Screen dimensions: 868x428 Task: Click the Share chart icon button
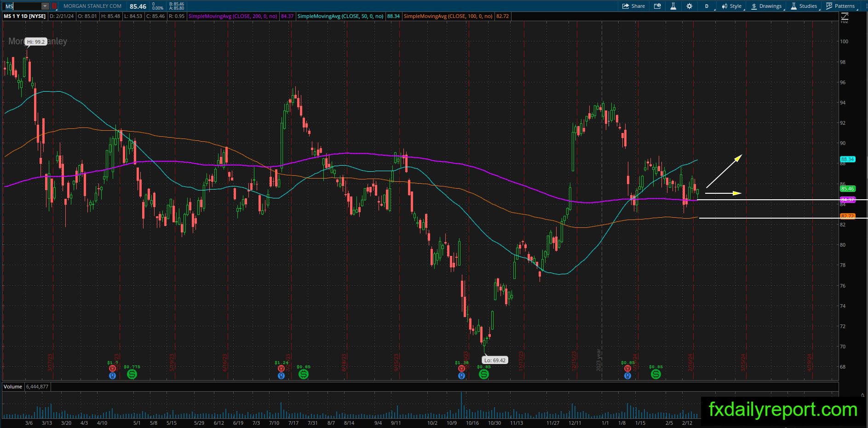[x=633, y=6]
